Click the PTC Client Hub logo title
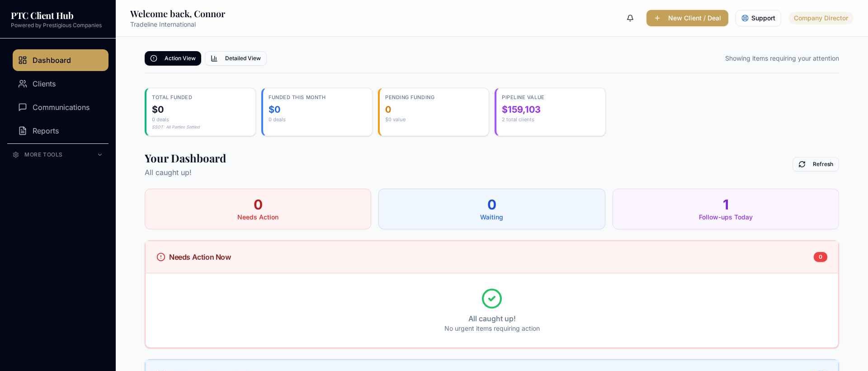The height and width of the screenshot is (371, 868). (42, 16)
